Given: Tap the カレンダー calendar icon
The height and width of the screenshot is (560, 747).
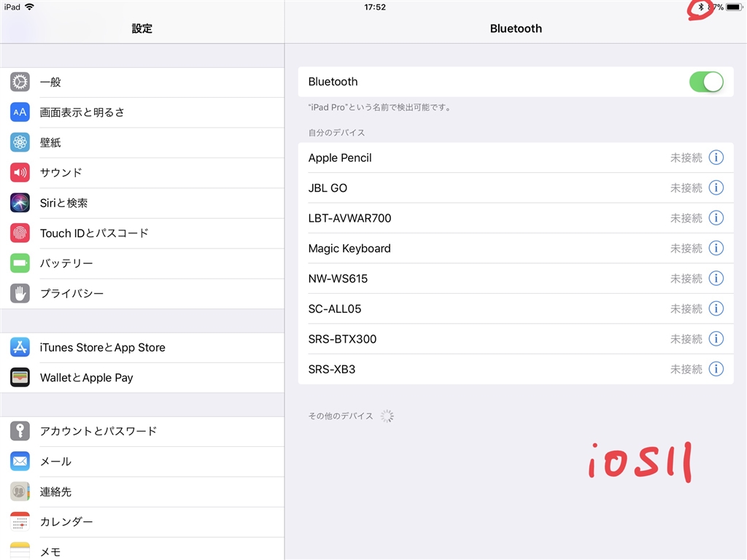Looking at the screenshot, I should tap(20, 521).
